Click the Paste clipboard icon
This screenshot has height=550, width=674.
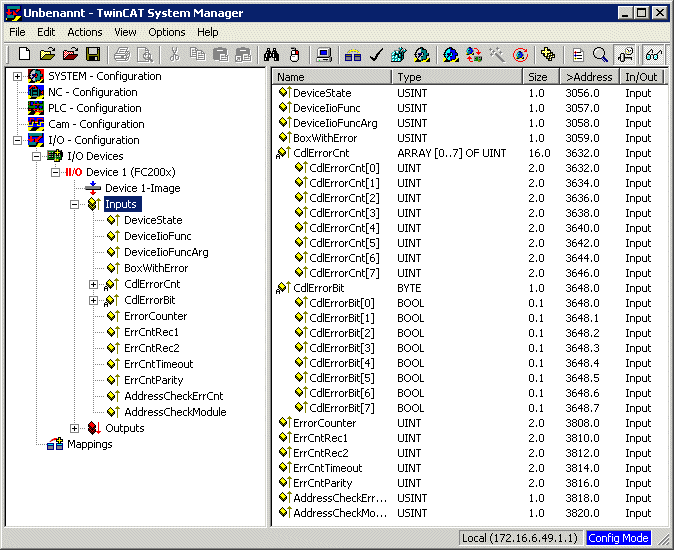pos(221,55)
